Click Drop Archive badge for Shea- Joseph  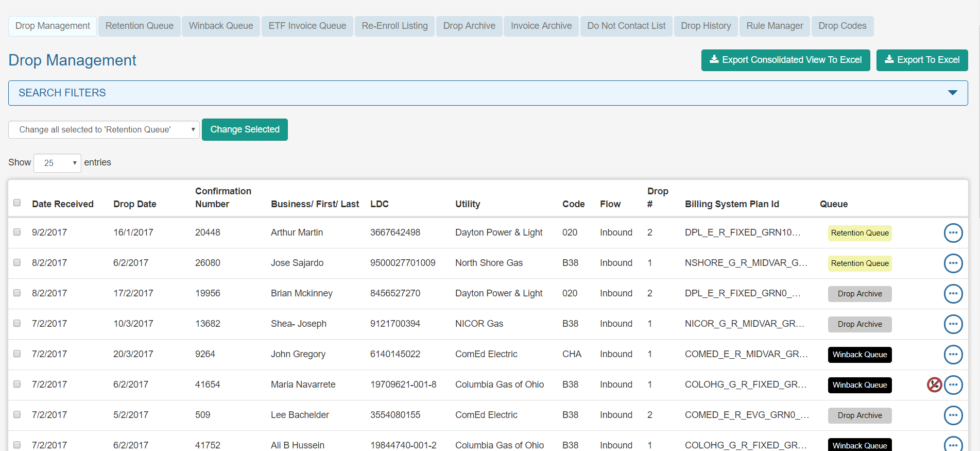pyautogui.click(x=860, y=324)
